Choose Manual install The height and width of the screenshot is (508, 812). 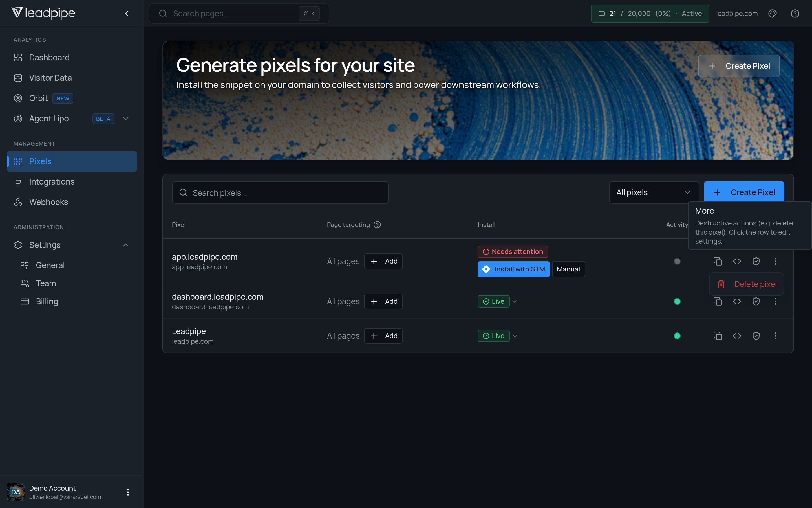click(568, 269)
